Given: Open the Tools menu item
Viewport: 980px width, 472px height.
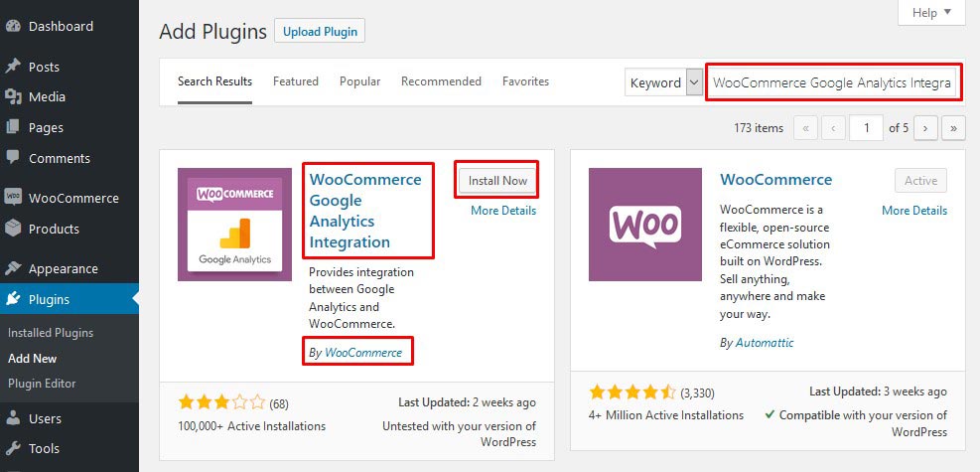Looking at the screenshot, I should [70, 448].
